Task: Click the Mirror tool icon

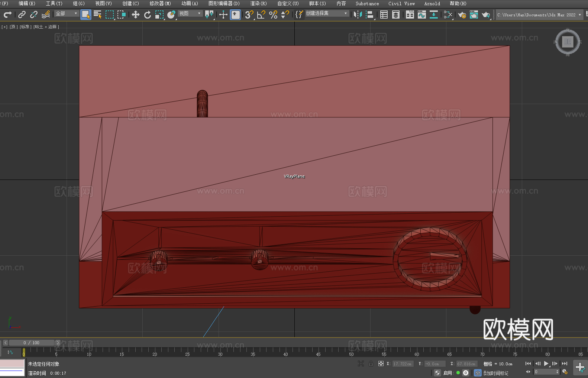Action: pyautogui.click(x=358, y=14)
